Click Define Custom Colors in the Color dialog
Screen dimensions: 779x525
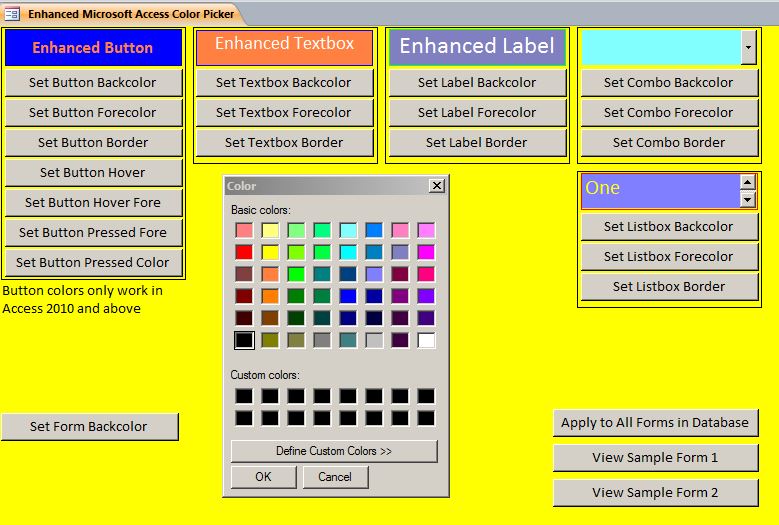tap(334, 451)
